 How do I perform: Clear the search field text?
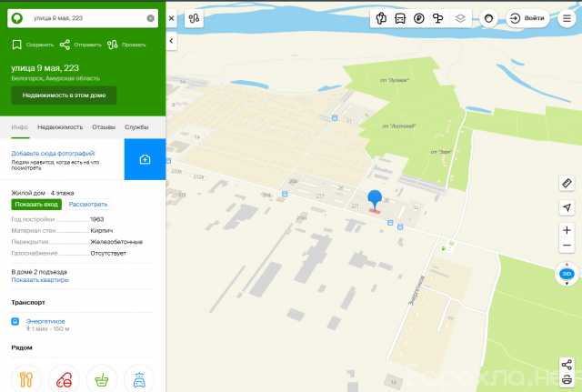[150, 18]
